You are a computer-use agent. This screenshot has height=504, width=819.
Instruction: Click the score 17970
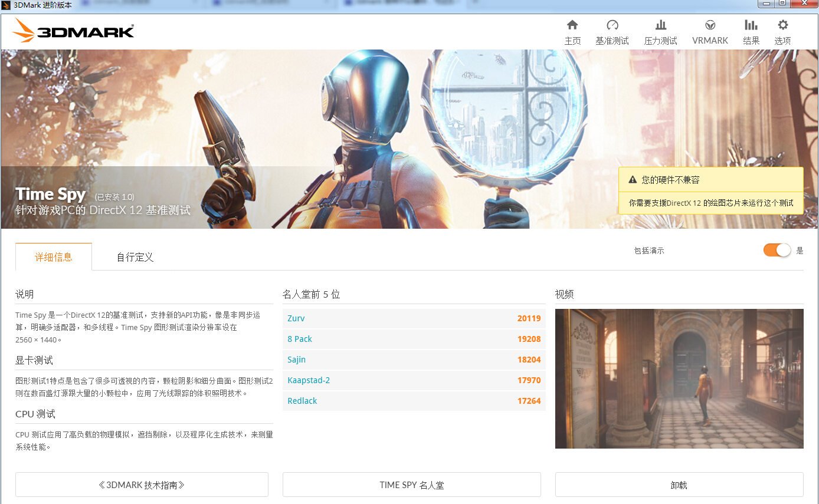[529, 380]
